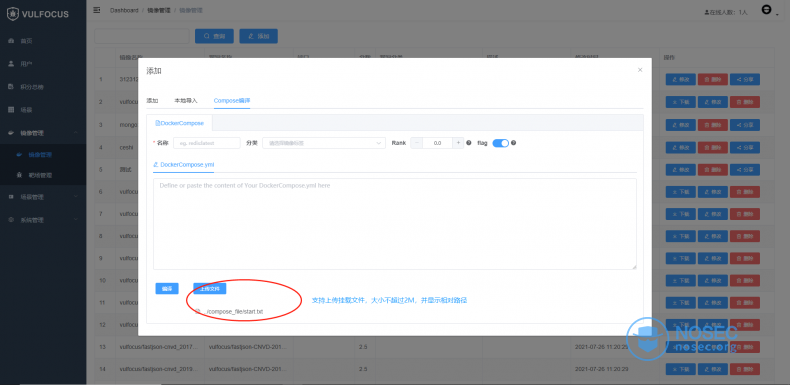Increase Rank with the plus button

pyautogui.click(x=458, y=143)
